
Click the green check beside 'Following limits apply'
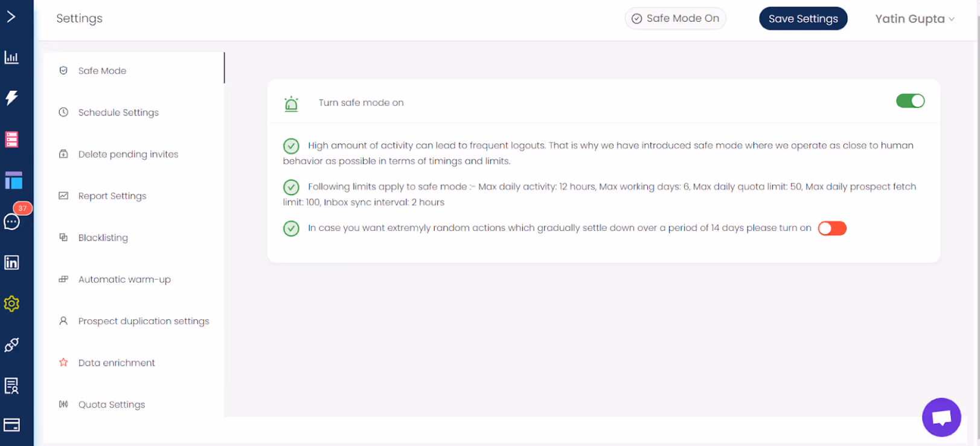[x=291, y=187]
